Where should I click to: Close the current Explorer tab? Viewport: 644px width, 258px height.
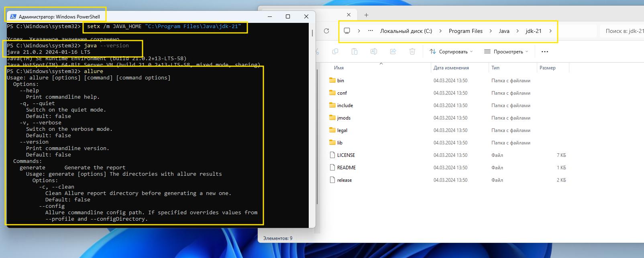coord(348,15)
